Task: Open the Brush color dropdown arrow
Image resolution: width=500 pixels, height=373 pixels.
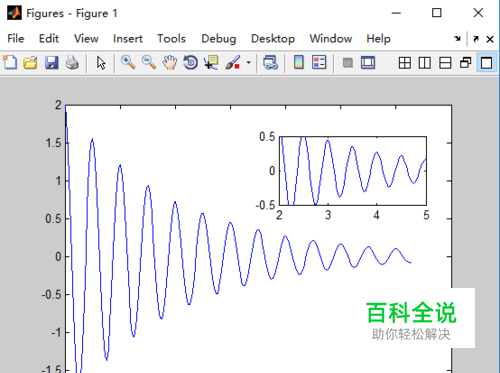Action: click(x=248, y=63)
